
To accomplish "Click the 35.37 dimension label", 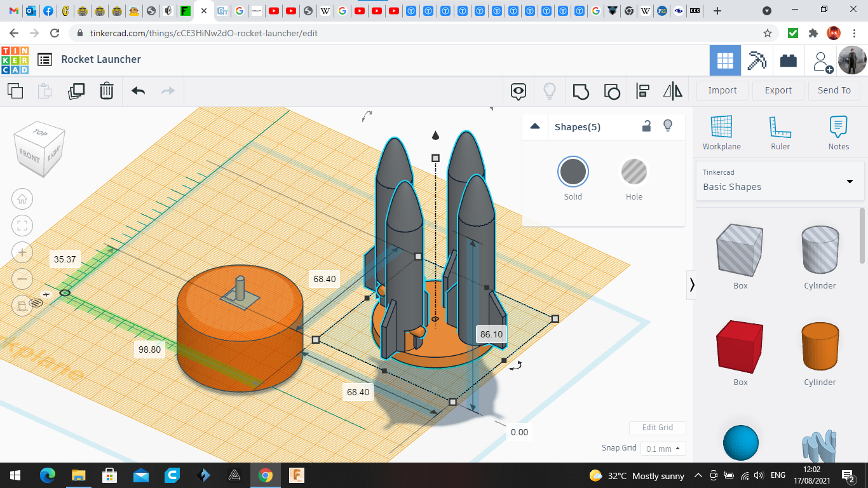I will point(65,259).
